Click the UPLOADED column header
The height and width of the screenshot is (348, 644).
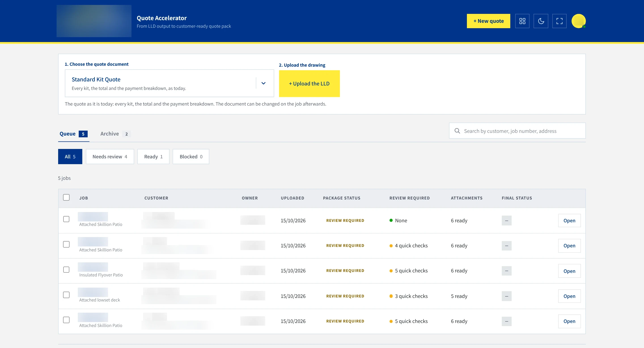292,198
